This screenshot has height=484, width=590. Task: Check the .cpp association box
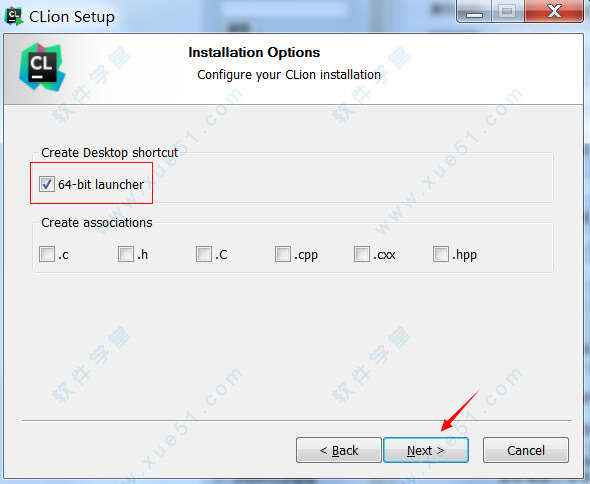[283, 254]
